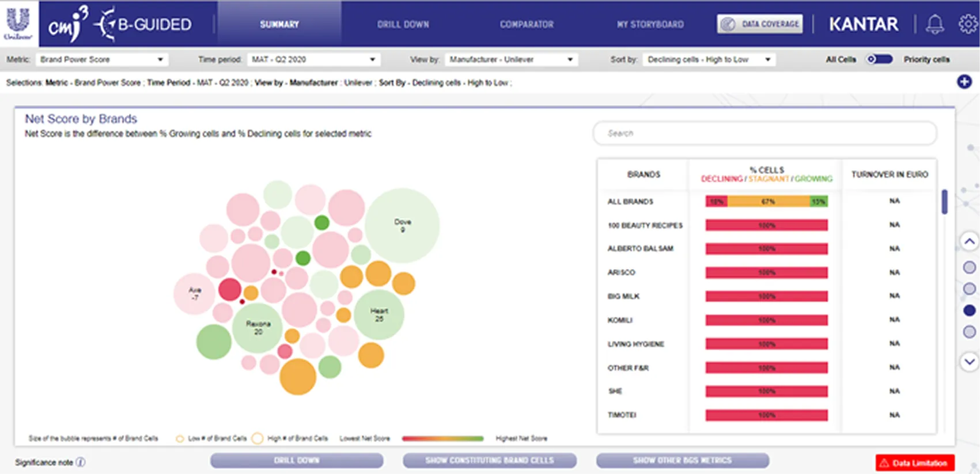Click the Drill Down button below chart

(297, 460)
